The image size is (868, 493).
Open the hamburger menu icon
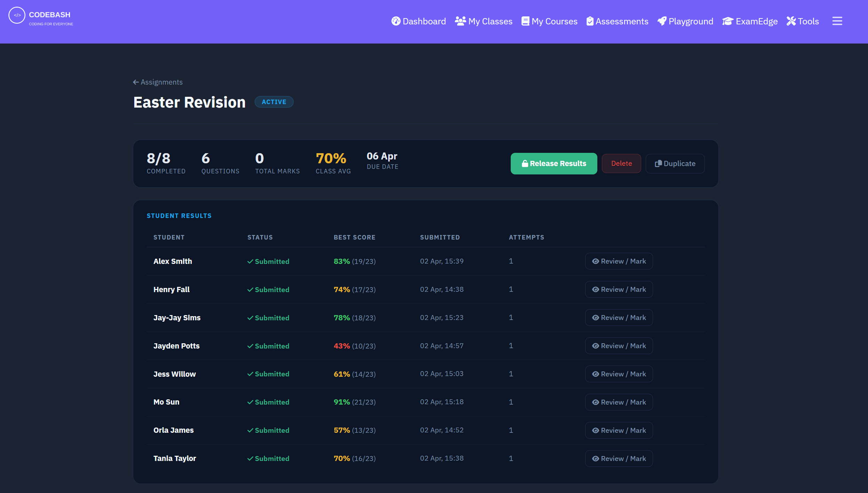point(837,21)
